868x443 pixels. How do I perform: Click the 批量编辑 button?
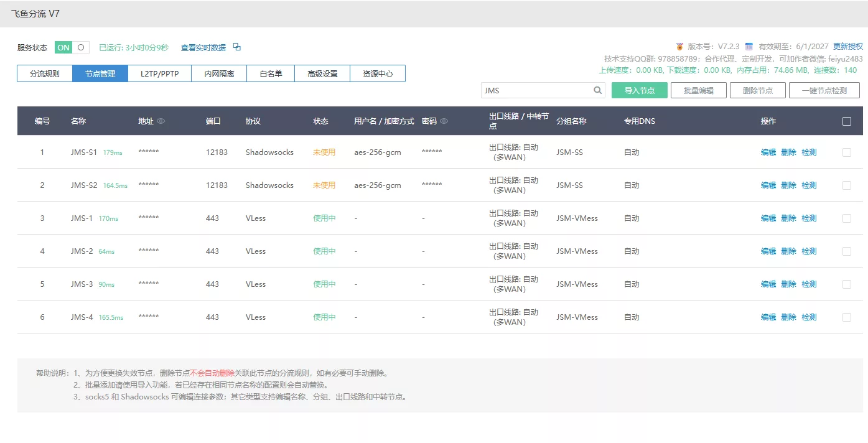tap(699, 90)
